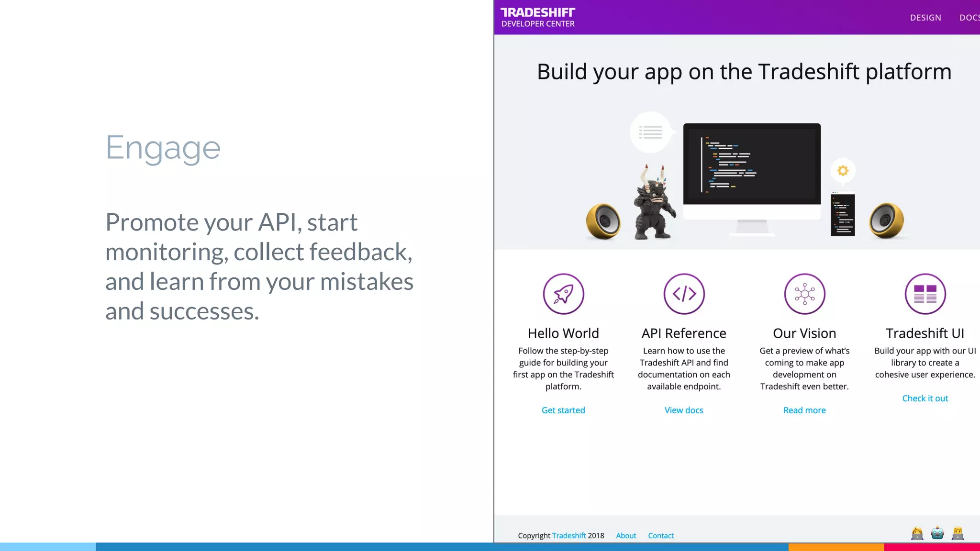Viewport: 980px width, 551px height.
Task: Click the 'Build your app on the Tradeshift platform' headline
Action: [x=744, y=72]
